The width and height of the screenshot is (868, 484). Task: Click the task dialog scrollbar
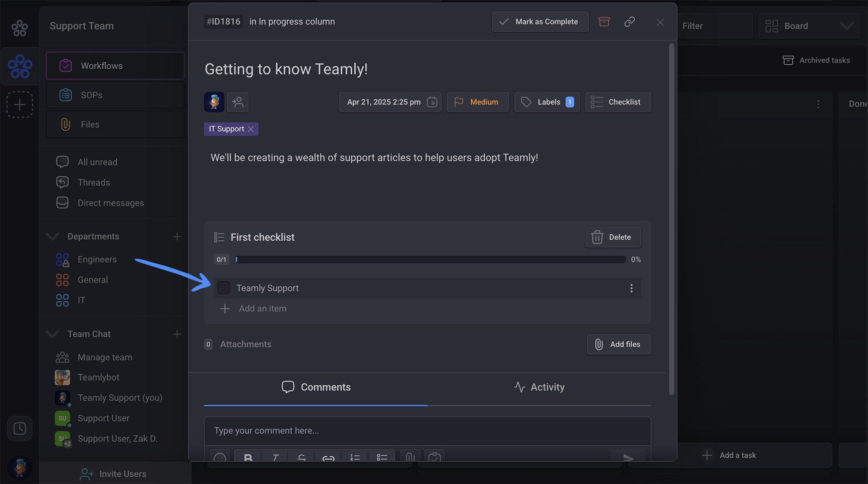(671, 219)
